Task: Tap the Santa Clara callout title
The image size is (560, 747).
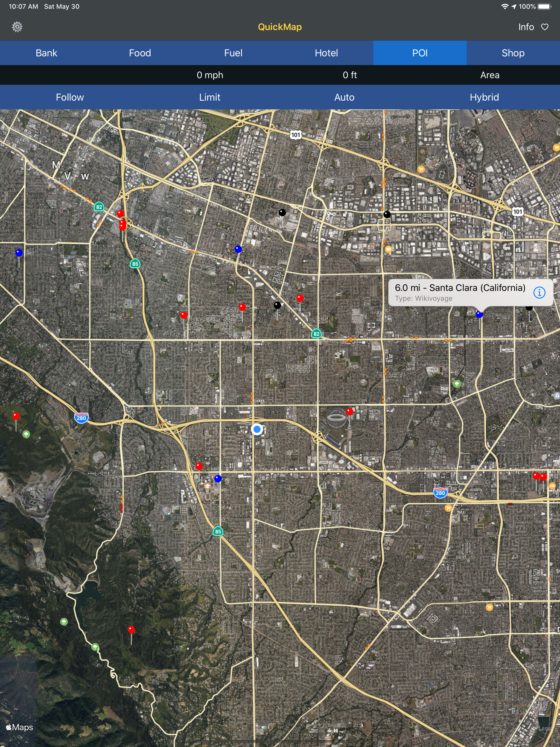Action: 460,288
